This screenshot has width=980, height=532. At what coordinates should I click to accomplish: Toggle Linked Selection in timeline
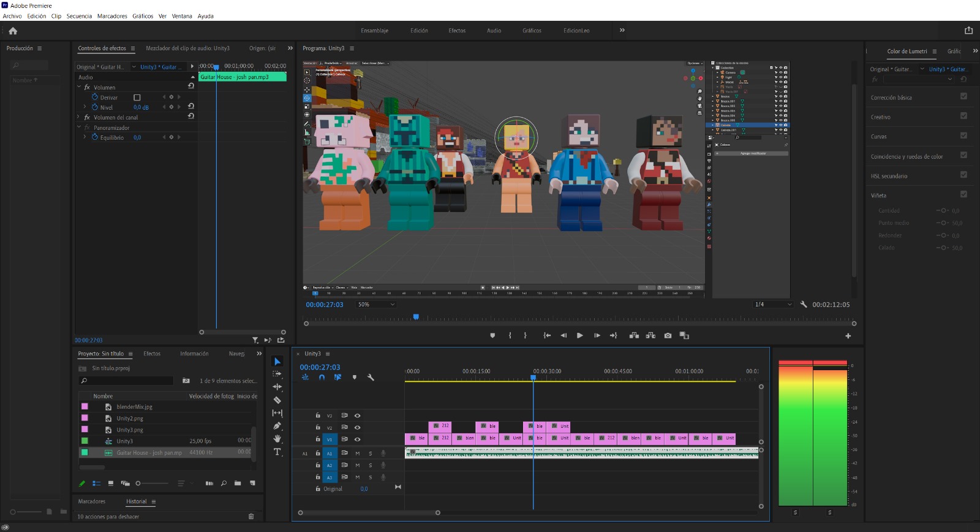[x=337, y=378]
